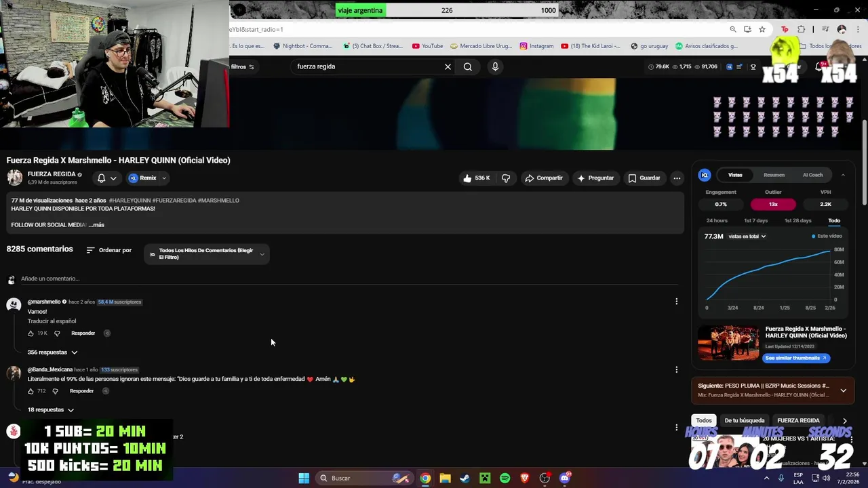Open Windows Start menu

tap(304, 478)
